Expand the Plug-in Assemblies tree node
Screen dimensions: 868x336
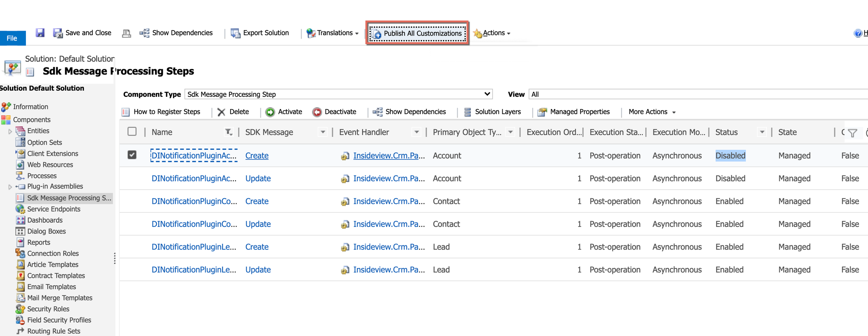[10, 187]
